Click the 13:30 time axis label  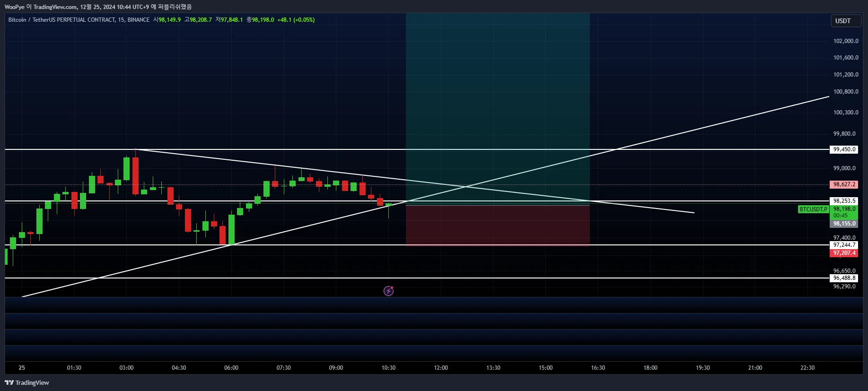(x=493, y=368)
